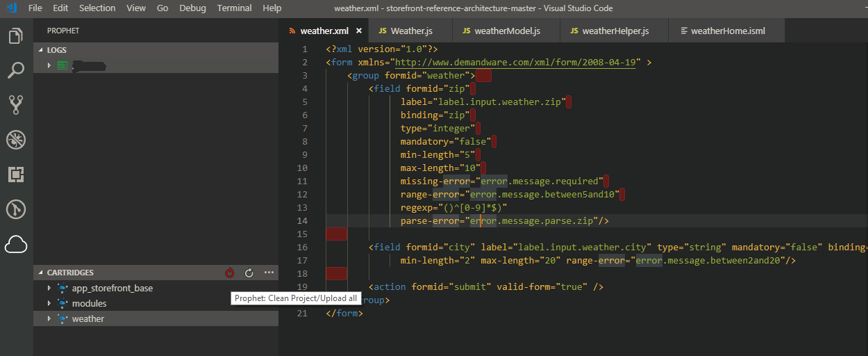Screen dimensions: 868x356
Task: Collapse the CARTRIDGES section
Action: pos(41,273)
